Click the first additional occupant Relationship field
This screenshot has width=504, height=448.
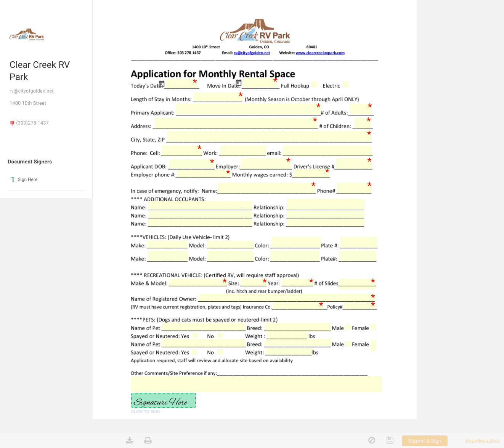[325, 205]
